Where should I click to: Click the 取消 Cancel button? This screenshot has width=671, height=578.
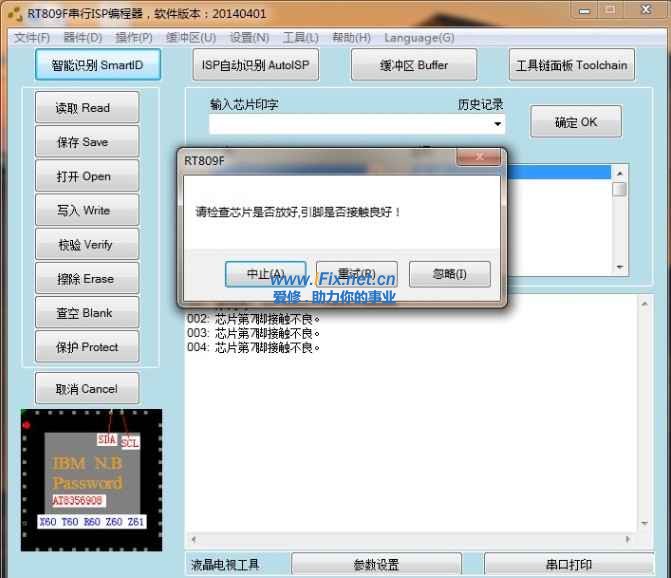point(87,388)
